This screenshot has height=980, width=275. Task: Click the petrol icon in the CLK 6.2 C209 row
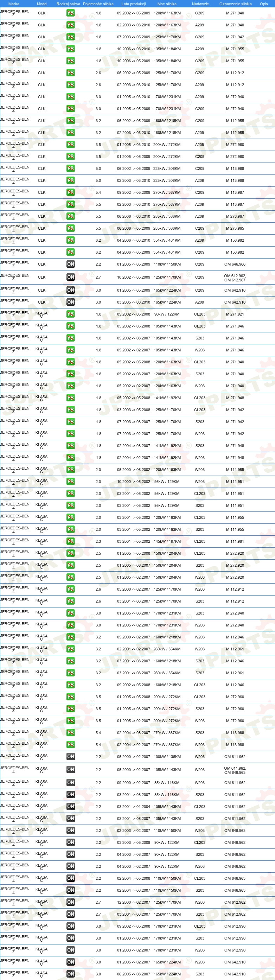pos(70,252)
